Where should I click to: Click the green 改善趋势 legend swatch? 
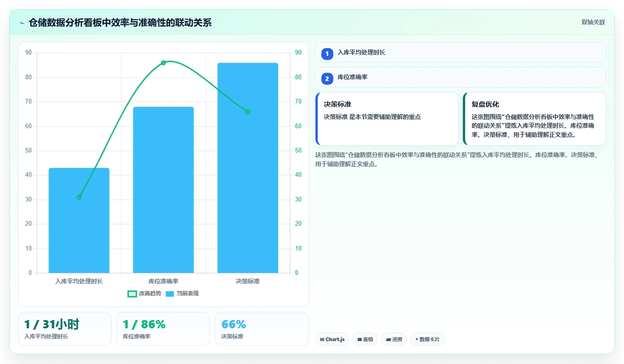click(132, 294)
